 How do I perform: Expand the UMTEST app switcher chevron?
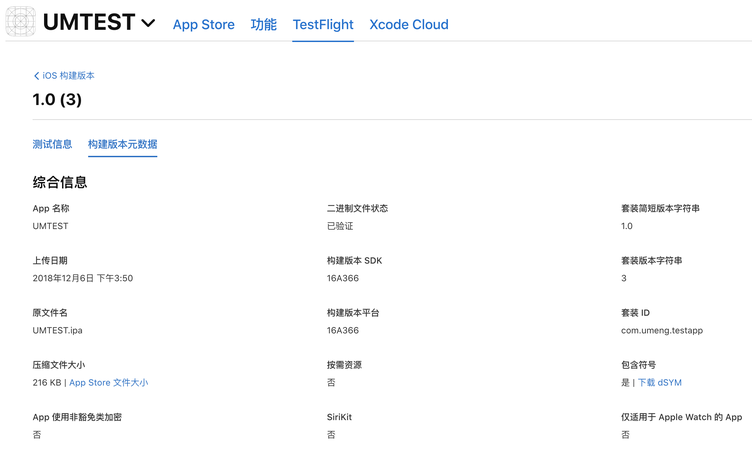tap(148, 23)
